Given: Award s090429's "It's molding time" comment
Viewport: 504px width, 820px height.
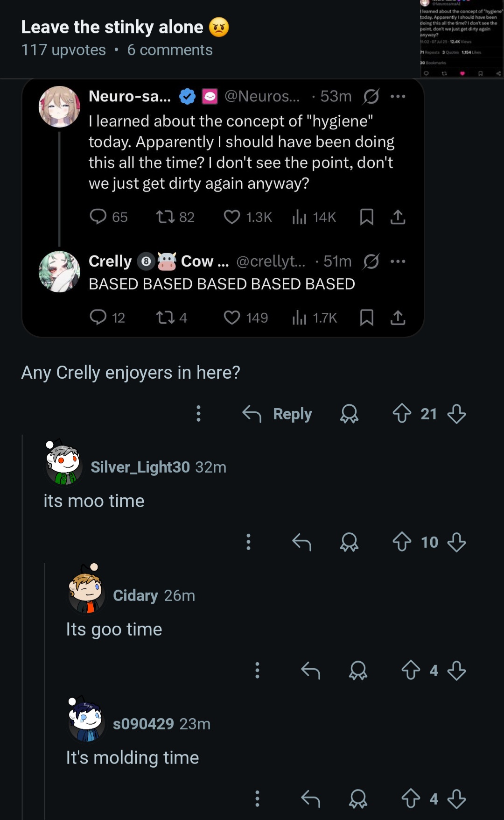Looking at the screenshot, I should (x=358, y=799).
